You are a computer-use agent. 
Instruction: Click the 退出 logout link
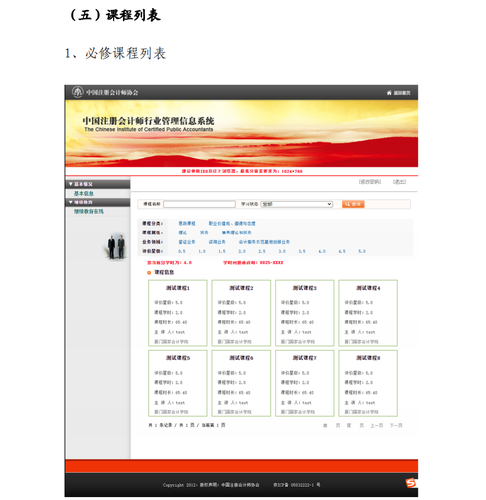pyautogui.click(x=399, y=182)
